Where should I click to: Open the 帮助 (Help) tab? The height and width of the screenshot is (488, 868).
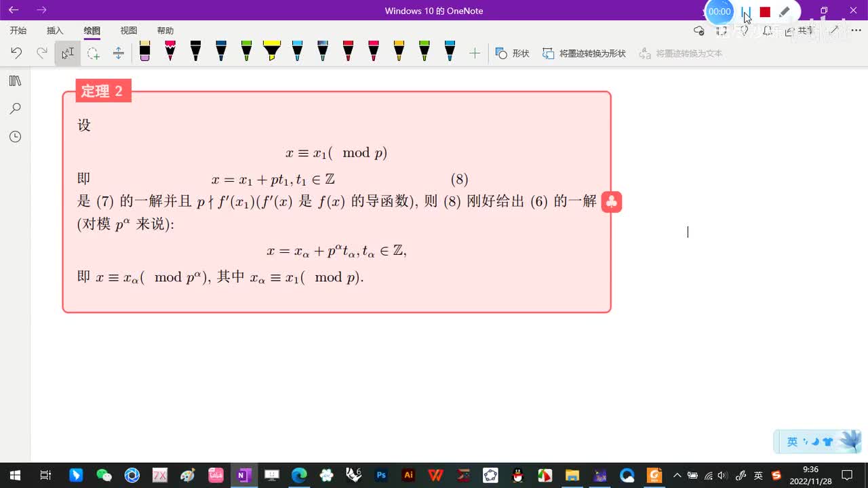[165, 30]
